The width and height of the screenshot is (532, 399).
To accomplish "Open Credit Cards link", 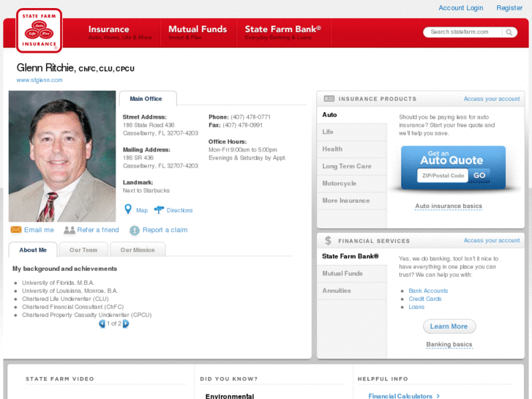I will point(424,299).
